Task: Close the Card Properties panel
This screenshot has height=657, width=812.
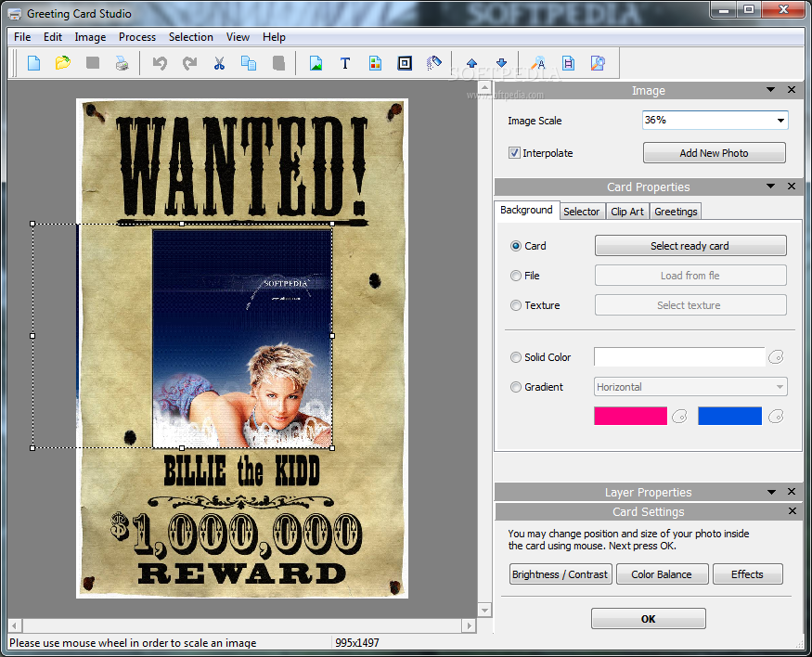Action: point(792,186)
